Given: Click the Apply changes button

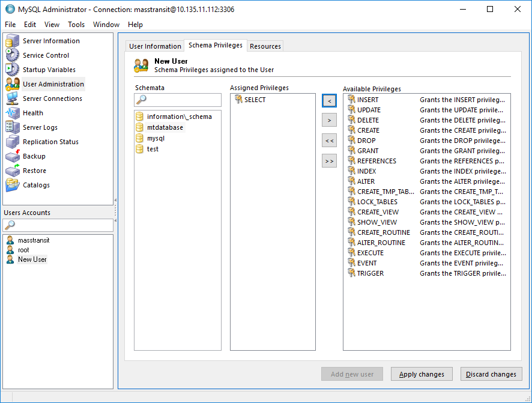Looking at the screenshot, I should click(422, 374).
